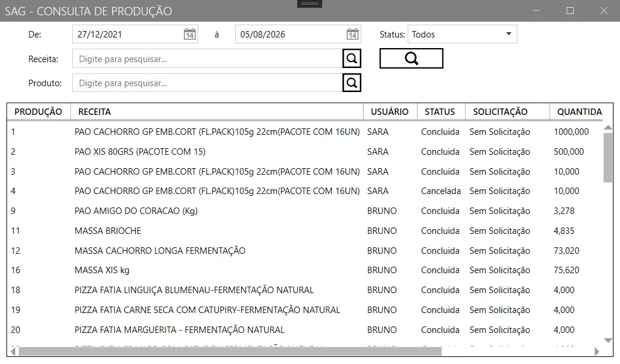Select the MASSA XIS kg row
The width and height of the screenshot is (620, 364).
(305, 270)
